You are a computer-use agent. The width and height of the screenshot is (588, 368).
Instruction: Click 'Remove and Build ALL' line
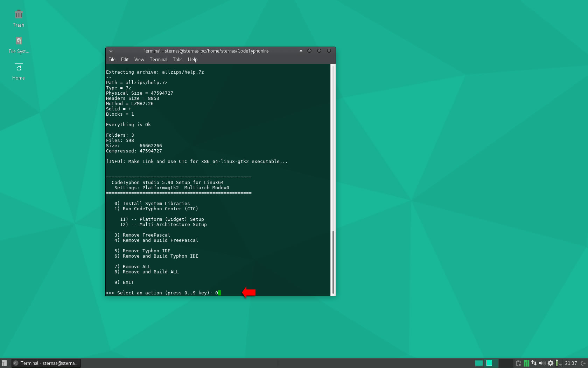(x=146, y=272)
